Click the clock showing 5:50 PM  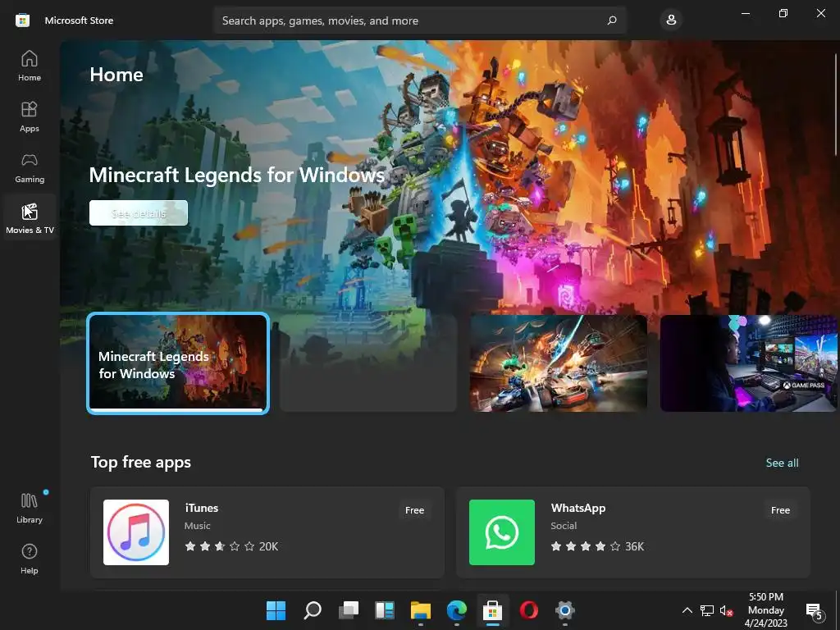click(x=766, y=610)
